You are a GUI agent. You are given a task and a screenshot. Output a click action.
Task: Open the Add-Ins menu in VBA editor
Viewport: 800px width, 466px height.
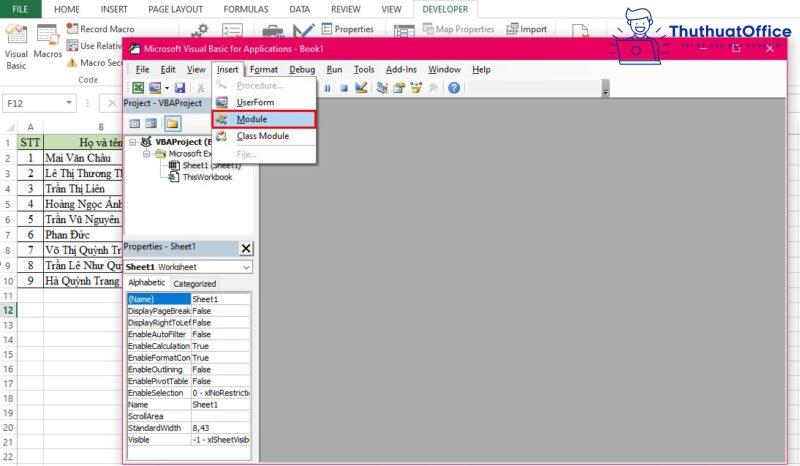point(401,69)
